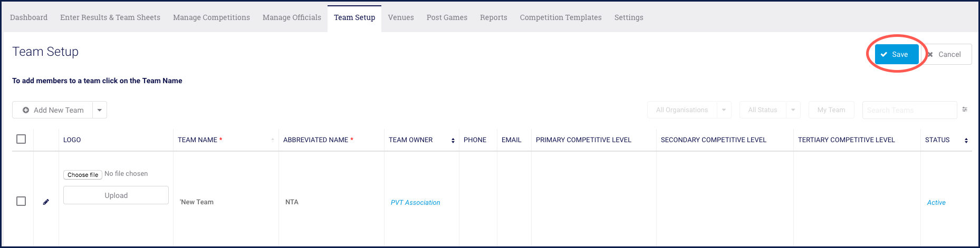Click the Choose file button for logo
This screenshot has height=248, width=980.
83,175
